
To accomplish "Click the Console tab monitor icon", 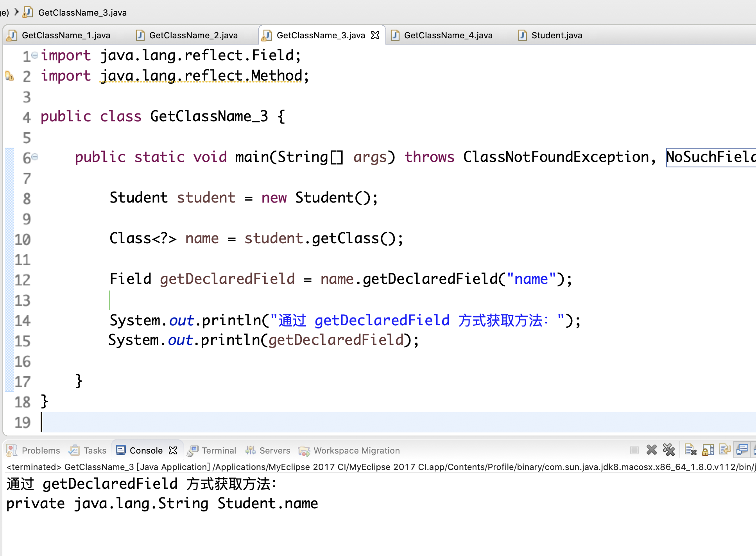I will point(121,450).
